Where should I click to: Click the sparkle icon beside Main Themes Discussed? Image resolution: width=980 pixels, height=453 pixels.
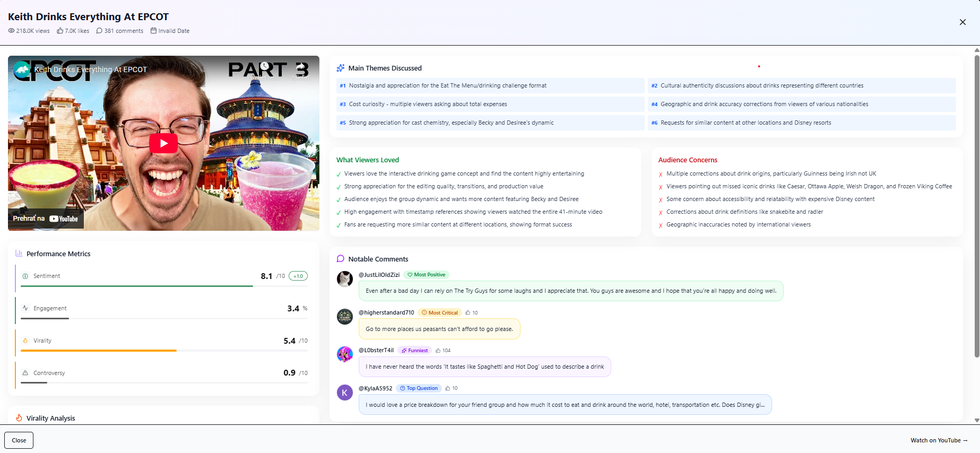click(x=341, y=68)
